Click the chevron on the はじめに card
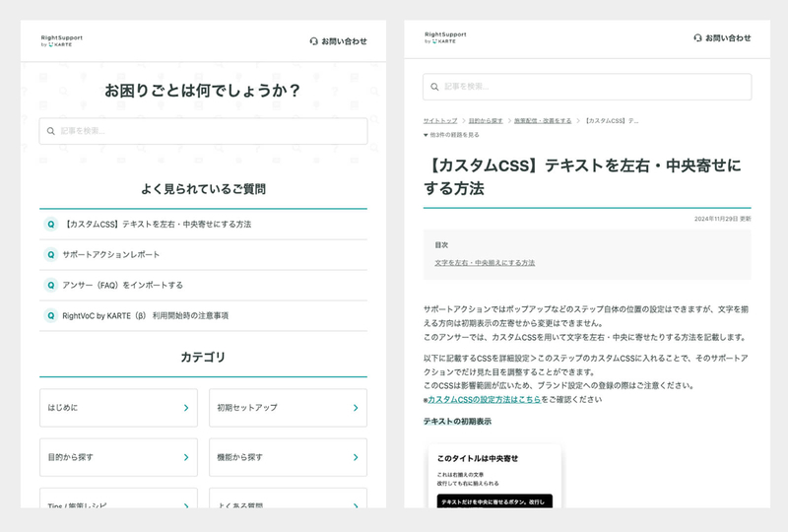The width and height of the screenshot is (788, 532). pyautogui.click(x=186, y=408)
